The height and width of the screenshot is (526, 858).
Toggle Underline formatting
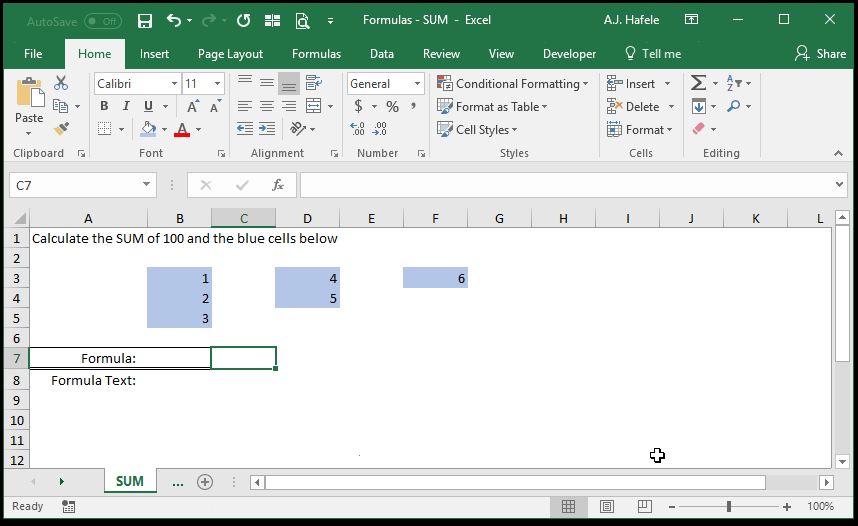click(148, 106)
